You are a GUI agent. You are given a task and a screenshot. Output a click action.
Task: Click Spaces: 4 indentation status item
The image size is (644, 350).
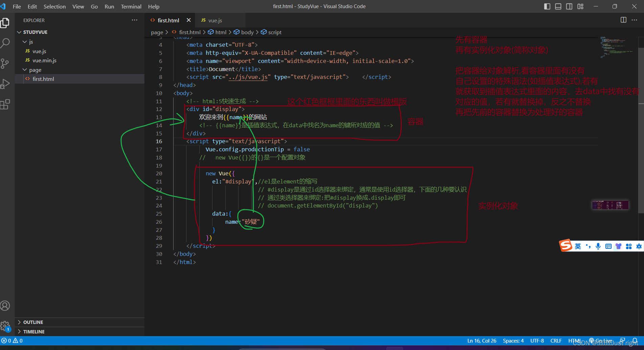pos(513,341)
